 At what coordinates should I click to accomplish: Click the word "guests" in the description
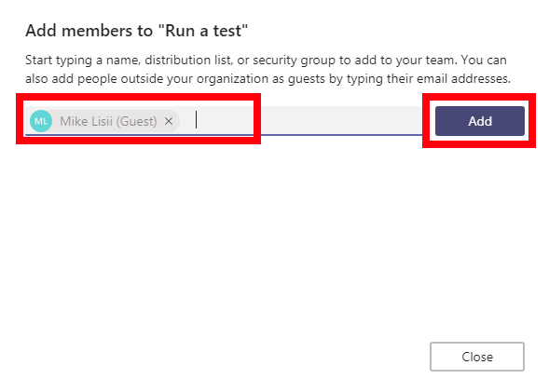tap(307, 79)
